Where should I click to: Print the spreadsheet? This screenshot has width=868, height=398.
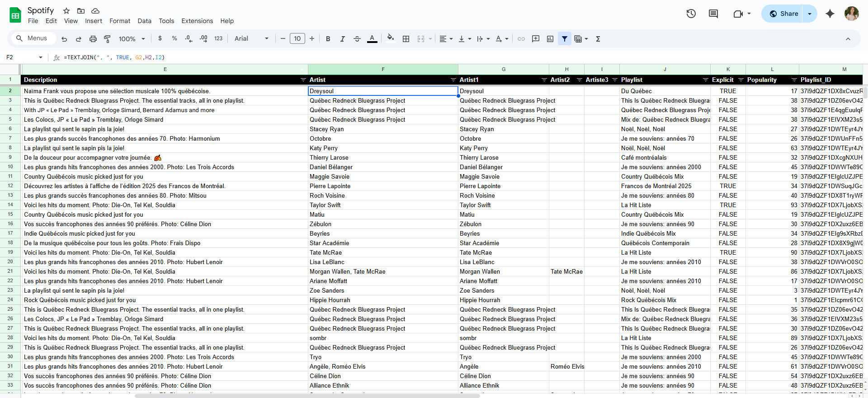(x=93, y=39)
